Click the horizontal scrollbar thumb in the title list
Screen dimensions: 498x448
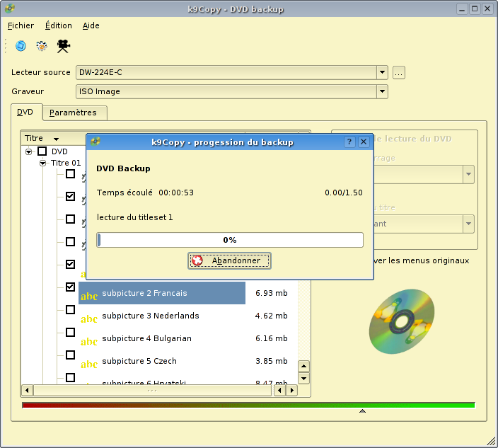152,390
